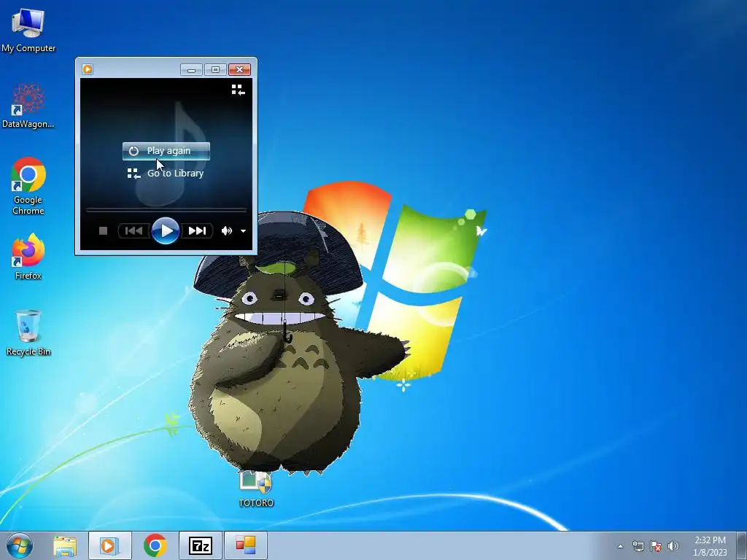Open the network tray icon
747x560 pixels.
click(x=638, y=546)
